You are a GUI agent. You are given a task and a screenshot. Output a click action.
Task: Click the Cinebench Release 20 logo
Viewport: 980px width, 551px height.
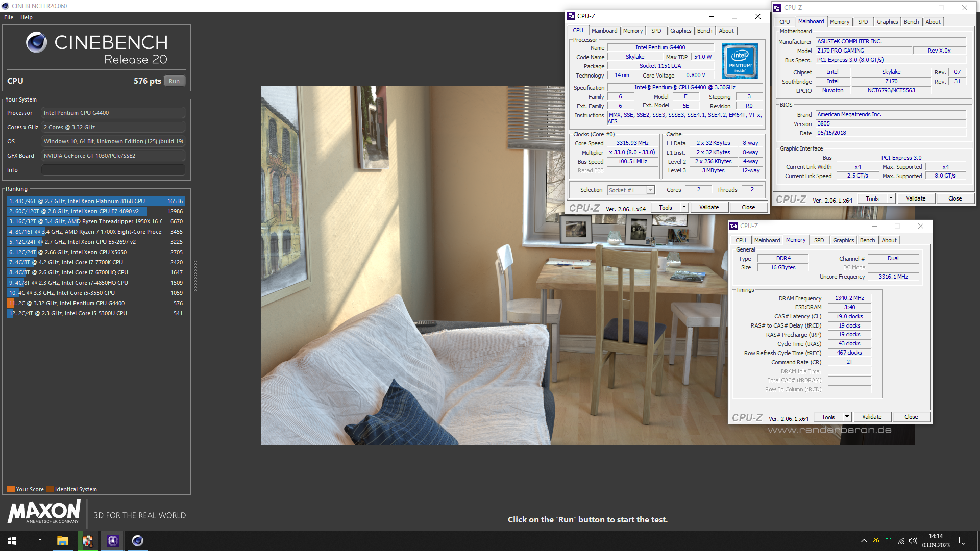[97, 48]
